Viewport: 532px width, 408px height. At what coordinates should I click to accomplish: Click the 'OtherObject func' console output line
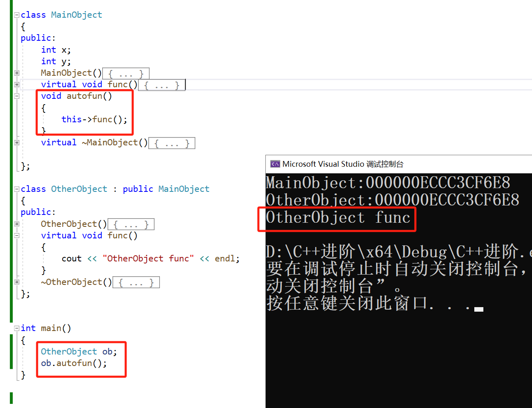click(338, 217)
